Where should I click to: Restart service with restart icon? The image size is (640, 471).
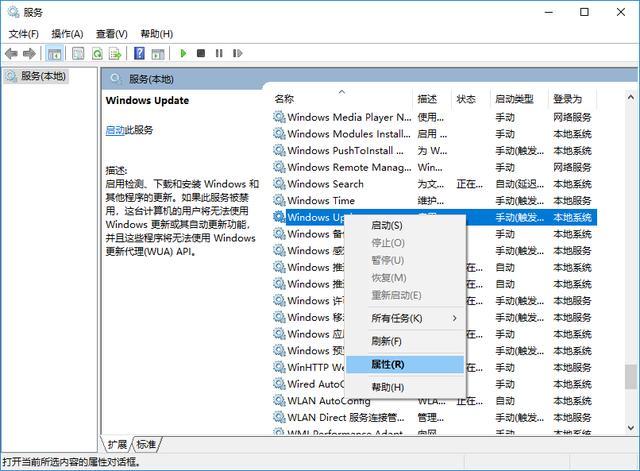[x=237, y=53]
